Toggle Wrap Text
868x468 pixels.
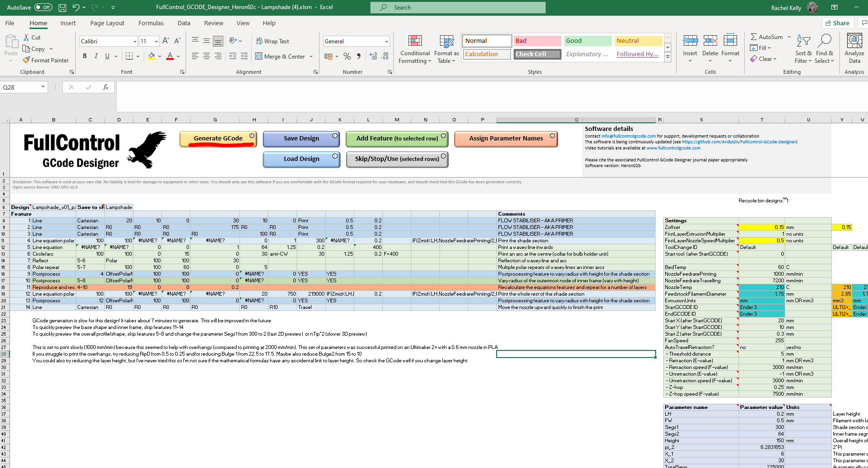[272, 41]
